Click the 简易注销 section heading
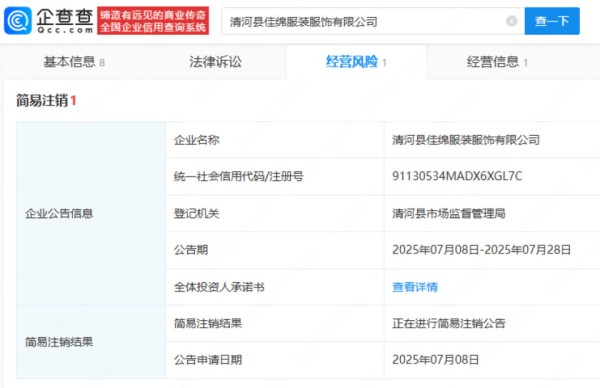The width and height of the screenshot is (600, 388). [46, 101]
